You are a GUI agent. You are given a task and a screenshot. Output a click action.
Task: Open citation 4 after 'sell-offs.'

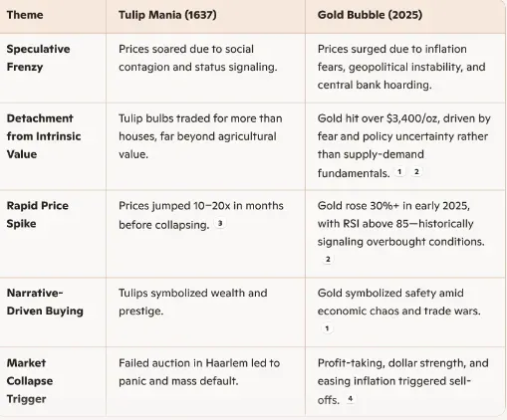[x=350, y=399]
